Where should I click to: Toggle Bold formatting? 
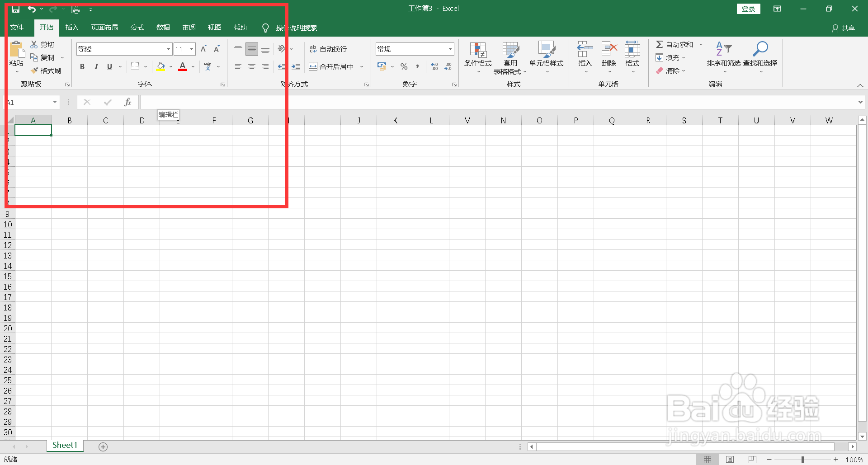point(82,66)
